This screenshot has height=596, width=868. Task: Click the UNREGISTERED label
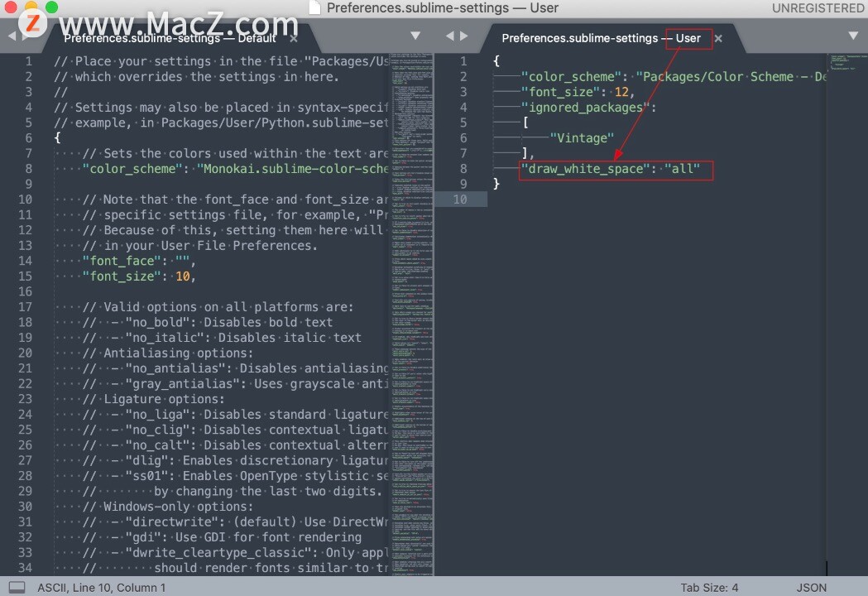click(x=818, y=8)
